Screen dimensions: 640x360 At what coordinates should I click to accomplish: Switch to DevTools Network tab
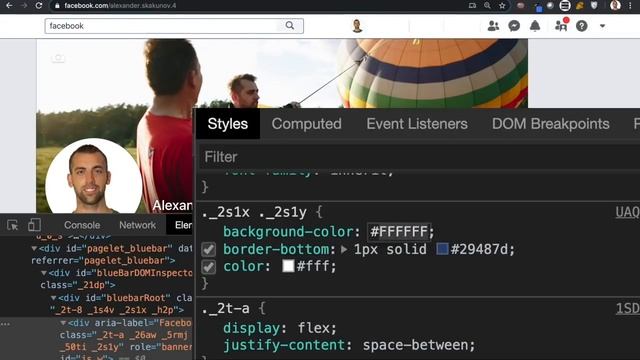tap(137, 225)
